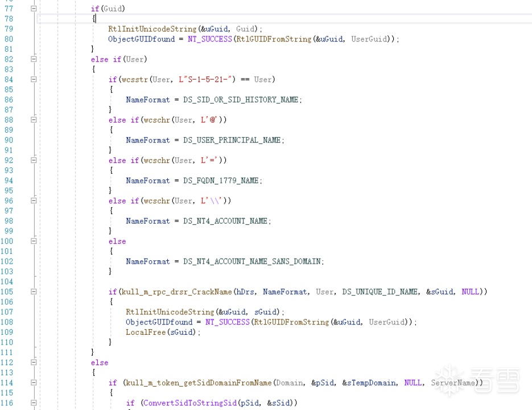
Task: Click RtlGUIDFromString call on line 80
Action: pyautogui.click(x=274, y=39)
